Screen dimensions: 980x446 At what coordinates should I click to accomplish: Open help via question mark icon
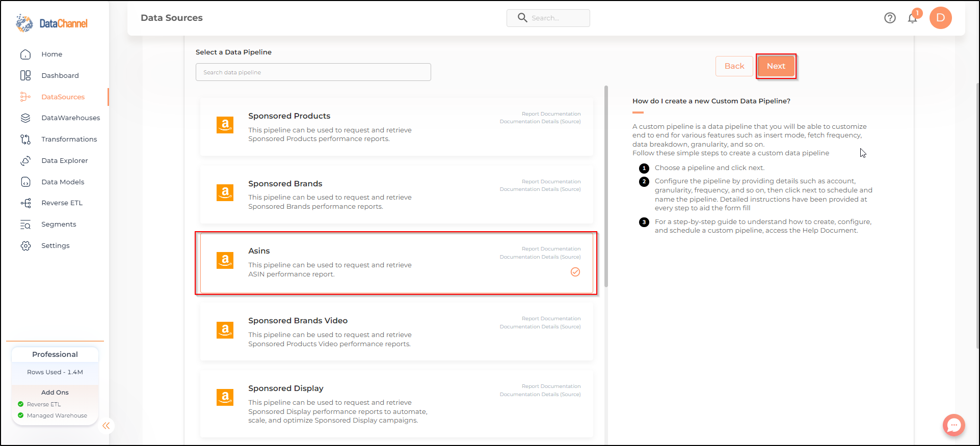[x=890, y=18]
